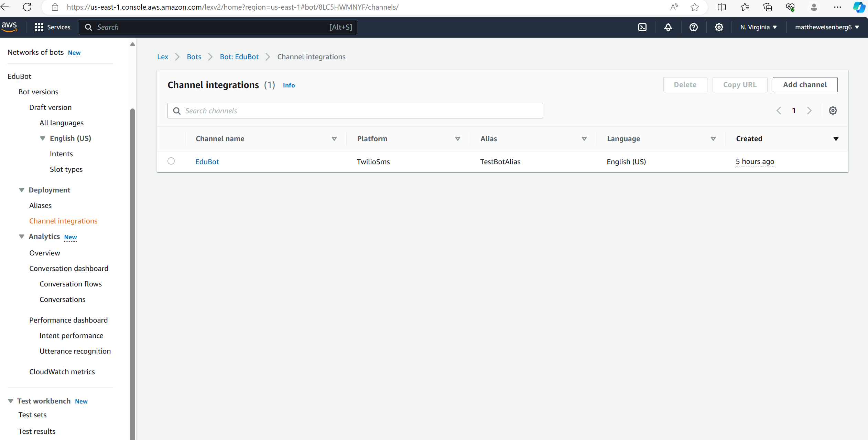The width and height of the screenshot is (868, 440).
Task: Open AWS console settings gear
Action: coord(719,27)
